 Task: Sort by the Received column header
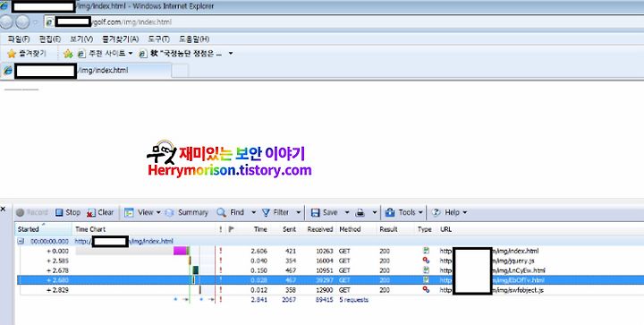[x=320, y=229]
